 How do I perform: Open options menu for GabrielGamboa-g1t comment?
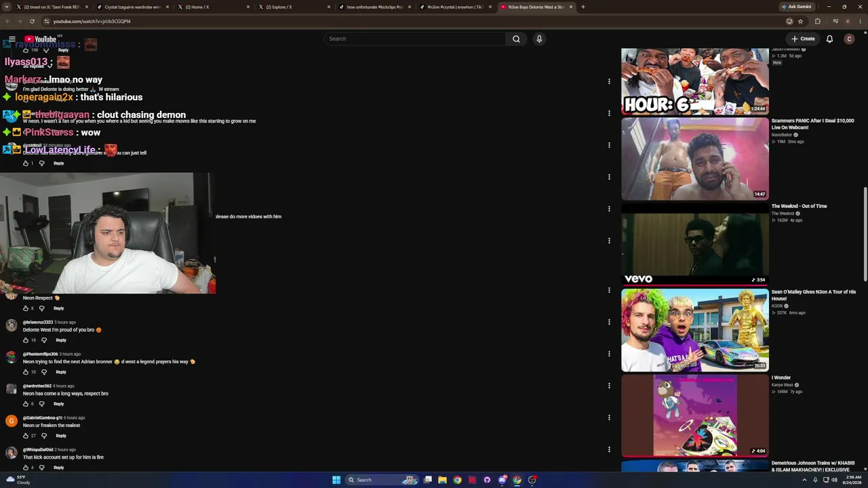click(609, 418)
